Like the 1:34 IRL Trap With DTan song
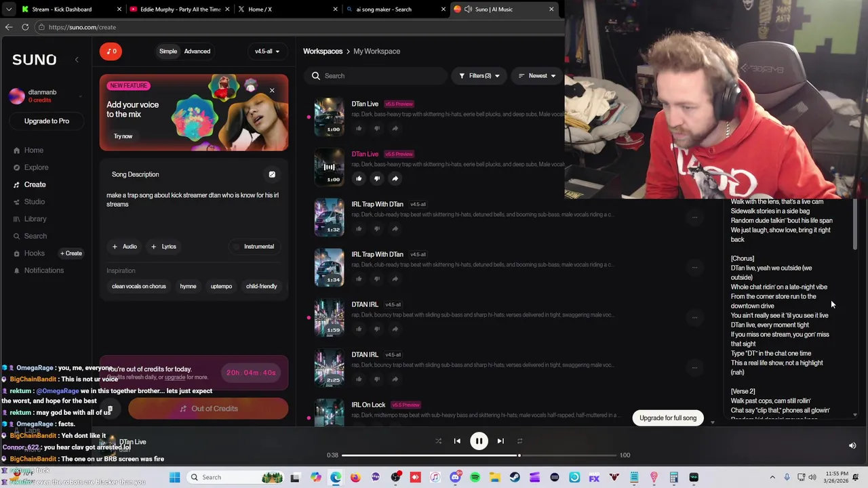Image resolution: width=868 pixels, height=488 pixels. pos(359,279)
